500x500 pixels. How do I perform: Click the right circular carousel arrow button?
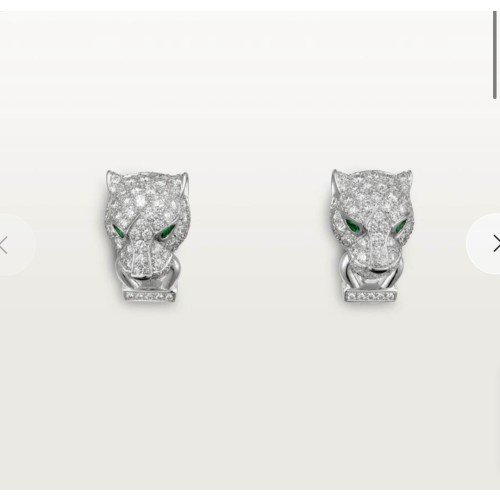pyautogui.click(x=485, y=244)
